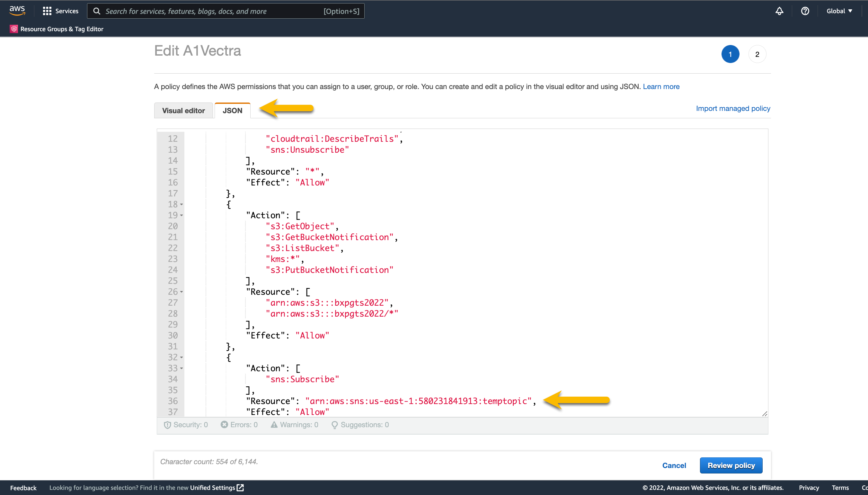This screenshot has height=495, width=868.
Task: Click the Errors status icon
Action: point(224,425)
